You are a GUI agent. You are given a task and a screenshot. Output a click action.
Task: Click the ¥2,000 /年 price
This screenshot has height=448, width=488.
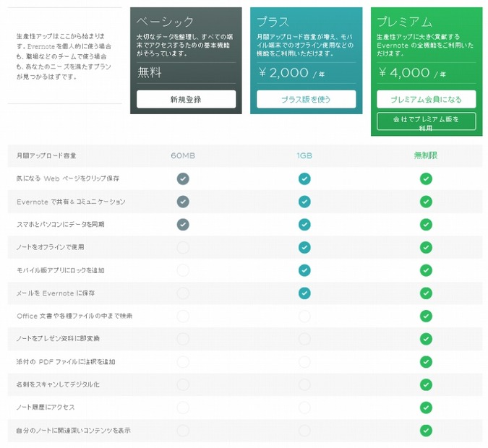291,73
